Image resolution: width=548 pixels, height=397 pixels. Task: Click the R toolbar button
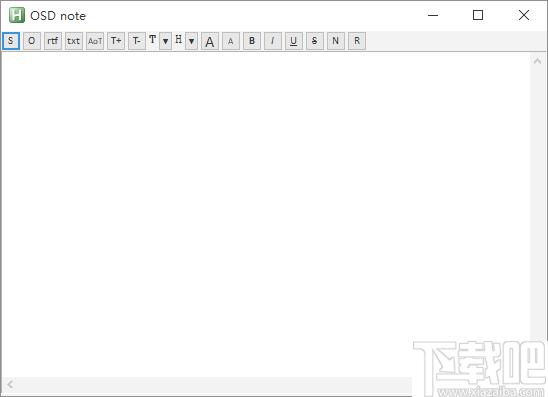click(357, 41)
